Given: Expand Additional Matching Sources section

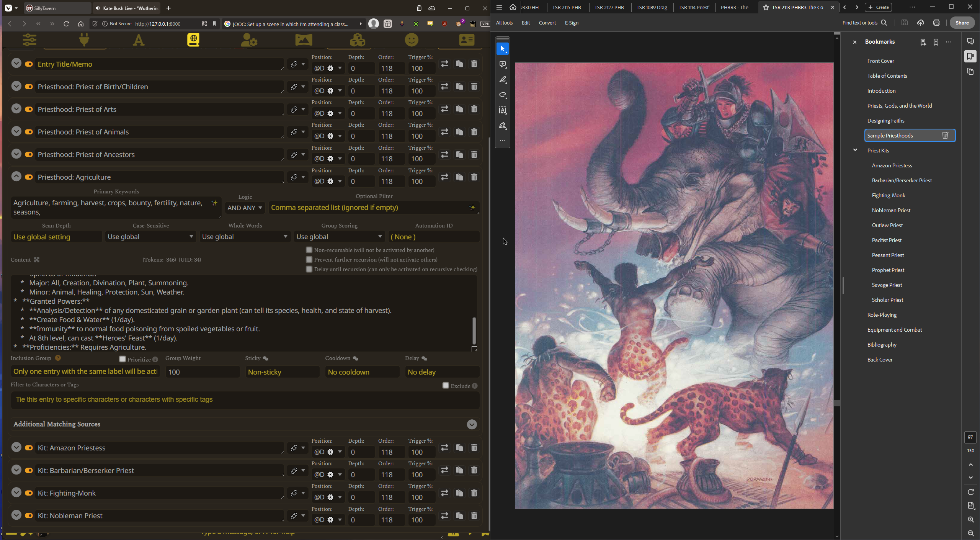Looking at the screenshot, I should click(x=472, y=424).
